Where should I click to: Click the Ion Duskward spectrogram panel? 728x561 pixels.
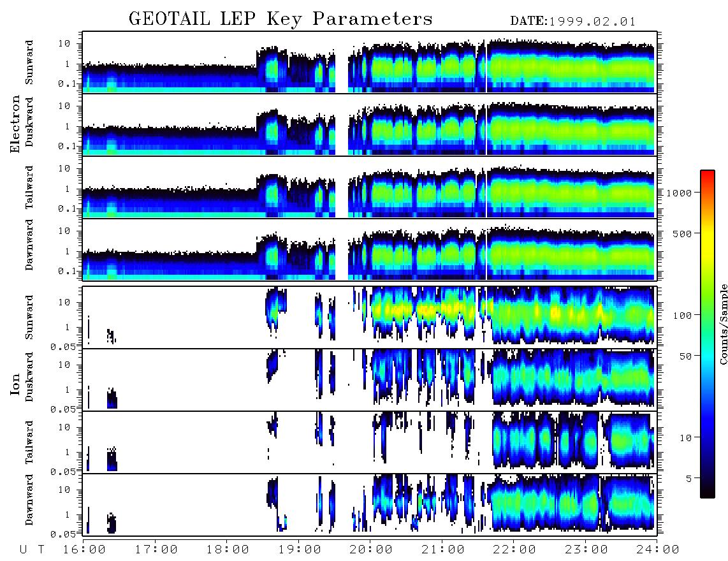click(370, 380)
